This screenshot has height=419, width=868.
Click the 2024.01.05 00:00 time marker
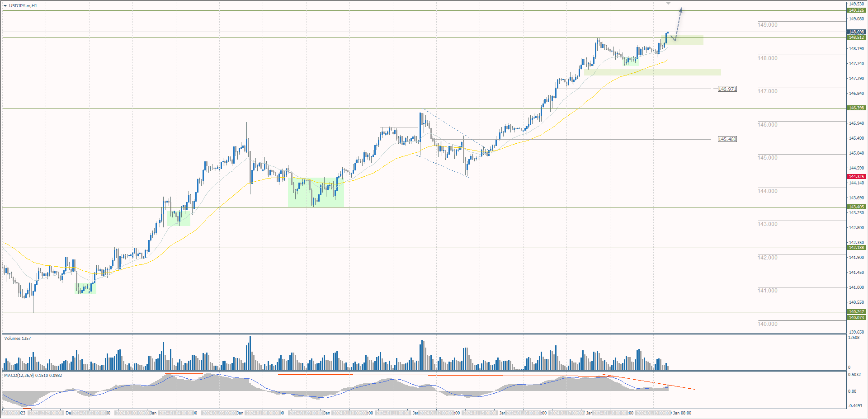[x=219, y=413]
